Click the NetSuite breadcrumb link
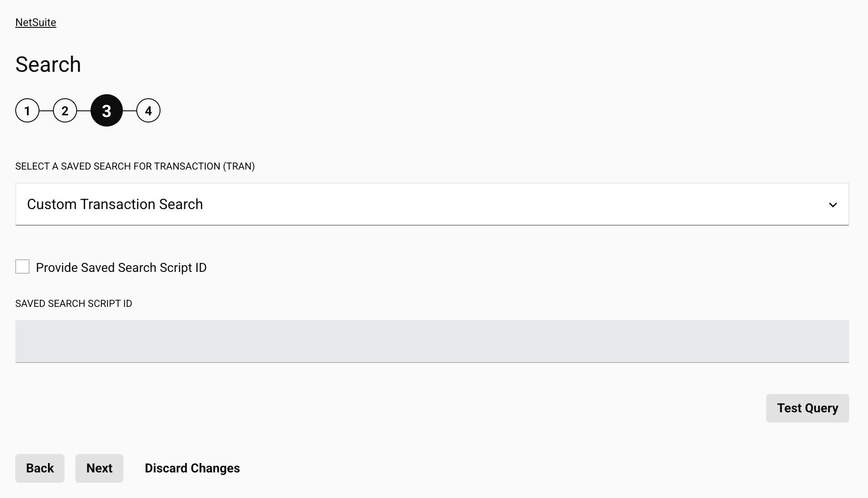Screen dimensions: 868x498 click(35, 22)
